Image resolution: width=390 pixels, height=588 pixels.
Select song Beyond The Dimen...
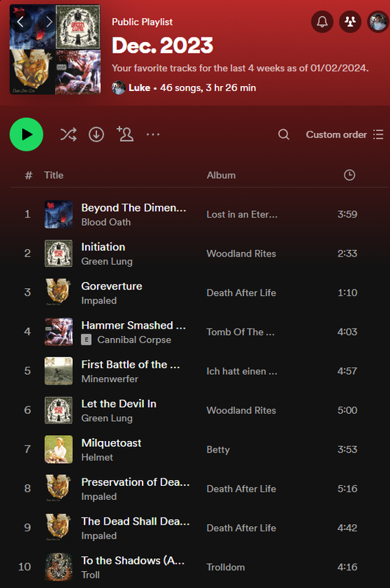click(x=134, y=208)
